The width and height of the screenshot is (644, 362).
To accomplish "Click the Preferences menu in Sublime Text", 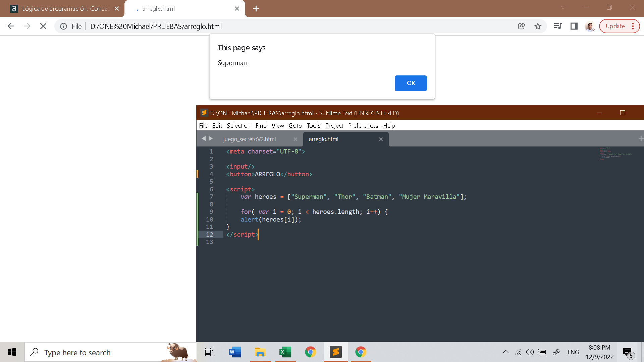I will [x=362, y=126].
